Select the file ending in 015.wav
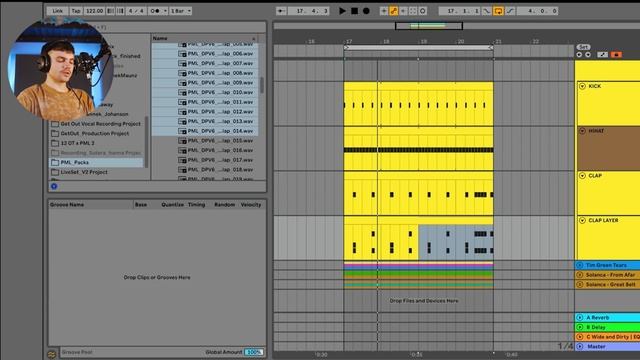Viewport: 640px width, 360px height. coord(205,140)
